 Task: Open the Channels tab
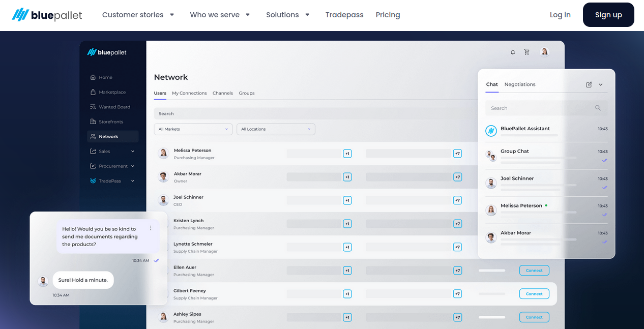tap(223, 93)
